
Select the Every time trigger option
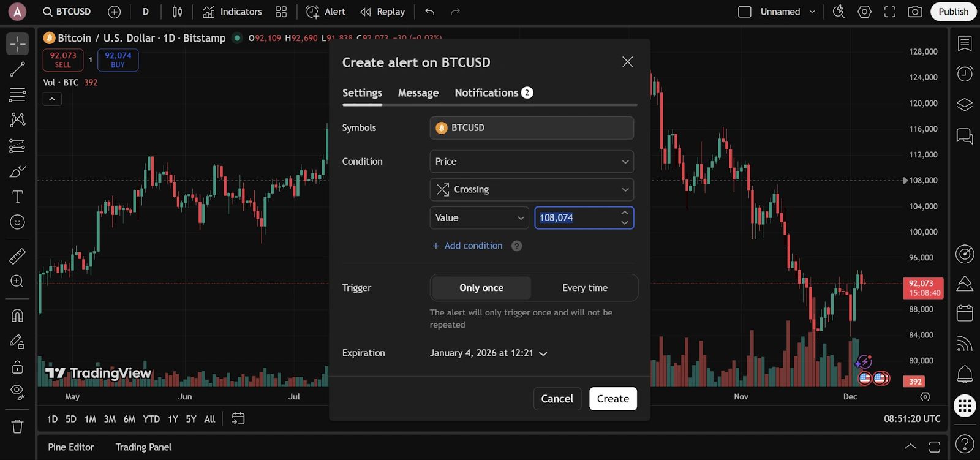coord(584,288)
